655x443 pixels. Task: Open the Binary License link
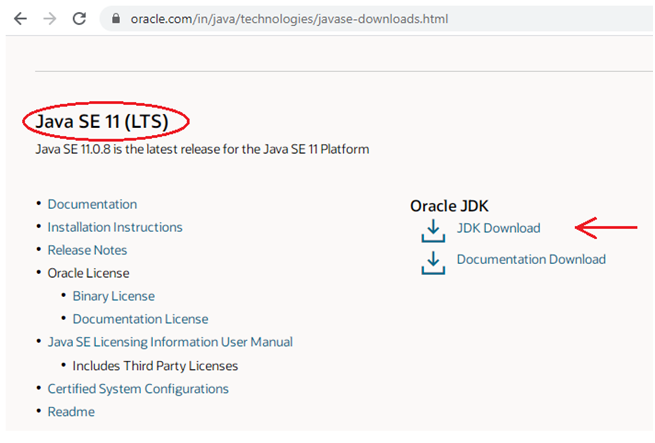click(x=114, y=296)
